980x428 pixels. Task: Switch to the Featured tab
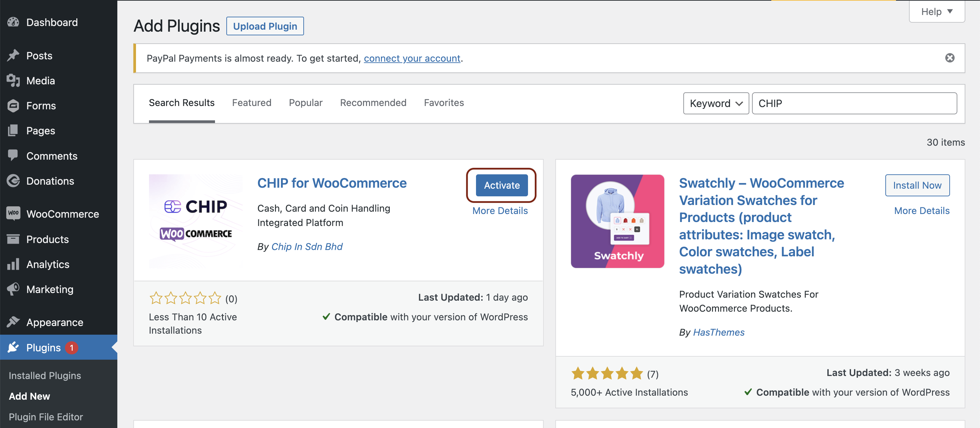pos(251,103)
